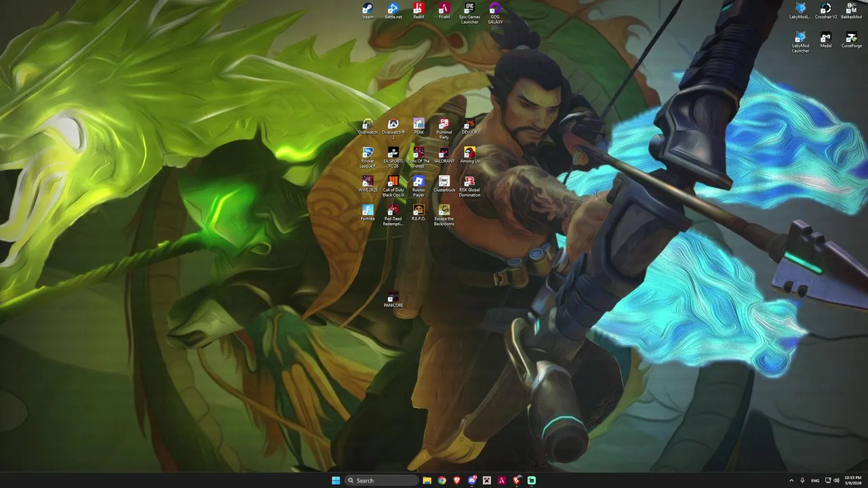
Task: Select the Pummel Party shortcut
Action: point(444,129)
